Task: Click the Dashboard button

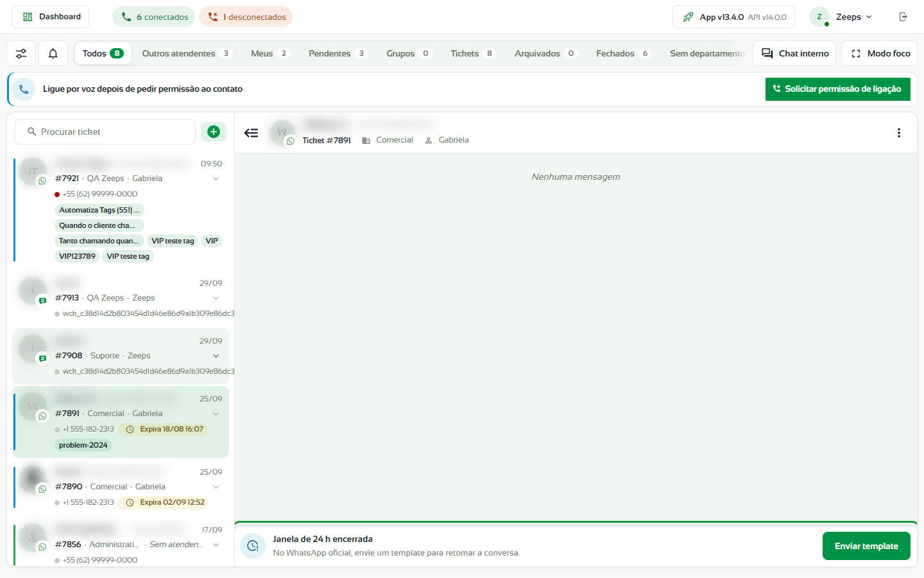Action: click(51, 17)
